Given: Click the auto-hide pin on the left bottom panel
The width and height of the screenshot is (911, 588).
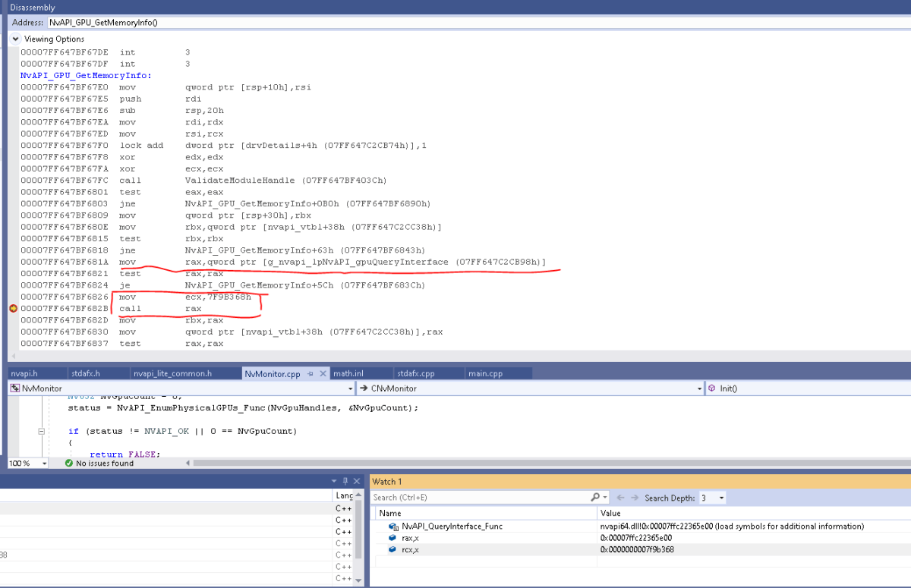Looking at the screenshot, I should pos(344,481).
